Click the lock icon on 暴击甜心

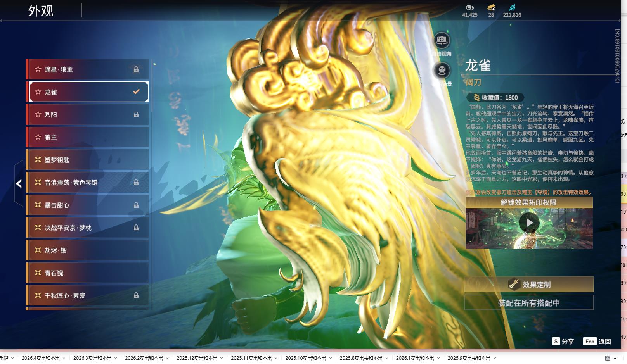[x=136, y=205]
